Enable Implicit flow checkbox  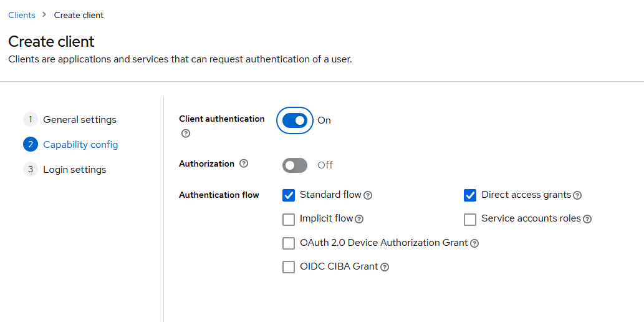click(x=289, y=219)
